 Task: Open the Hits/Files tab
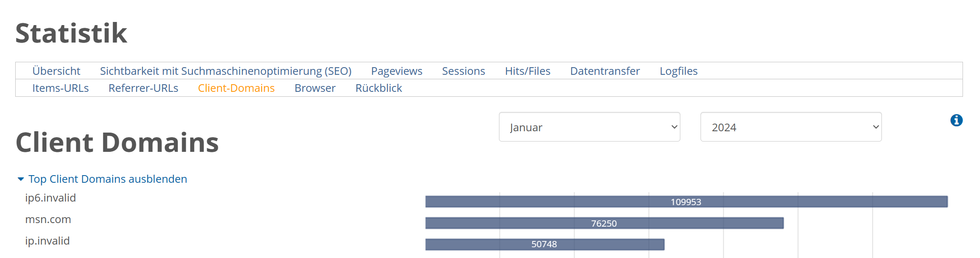[x=527, y=71]
